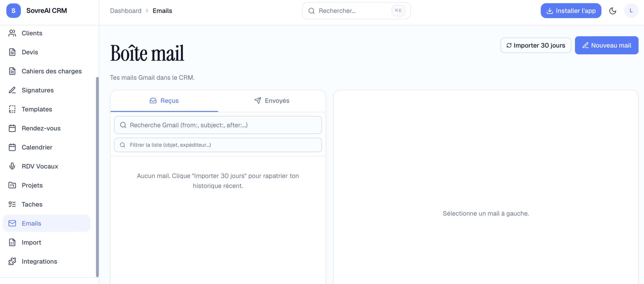Screen dimensions: 644x284
Task: Focus the Rechercher global search field
Action: pyautogui.click(x=356, y=11)
